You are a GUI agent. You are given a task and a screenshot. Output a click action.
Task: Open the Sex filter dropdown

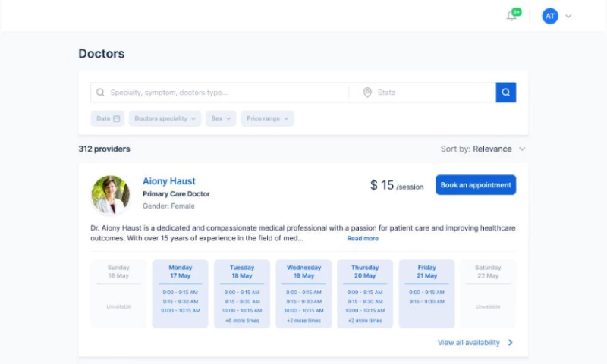[x=221, y=119]
